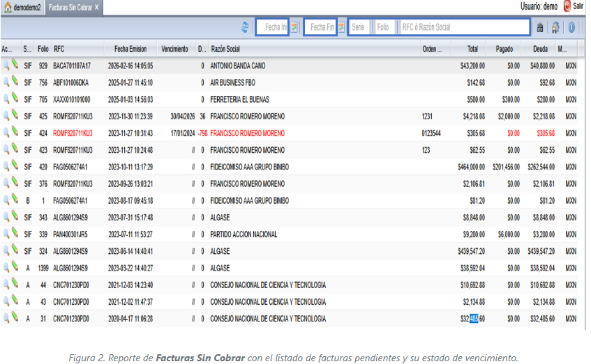Open the Fecha Ini calendar picker
Screen dimensions: 591x364
294,27
